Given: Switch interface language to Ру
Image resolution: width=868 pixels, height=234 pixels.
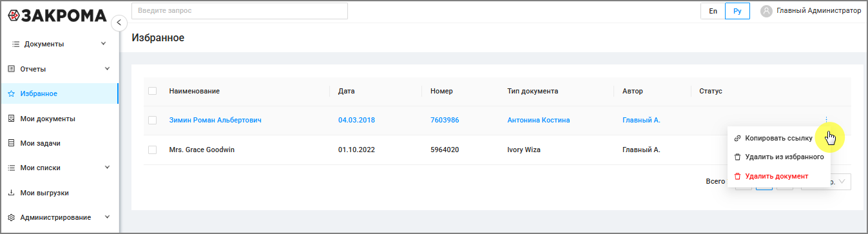Looking at the screenshot, I should click(x=737, y=11).
